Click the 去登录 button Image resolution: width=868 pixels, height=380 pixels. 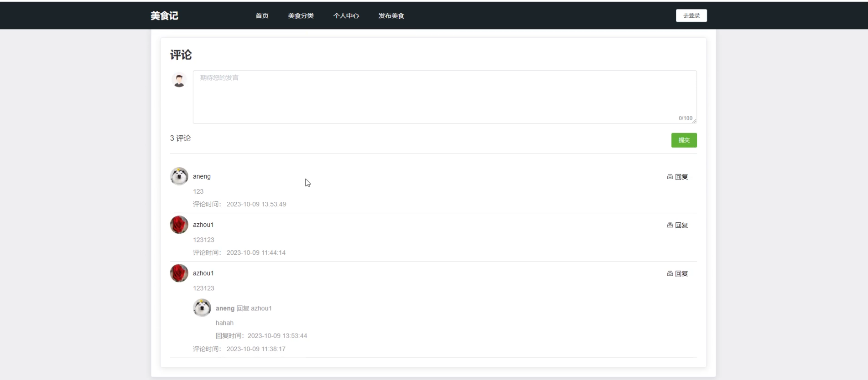click(691, 15)
